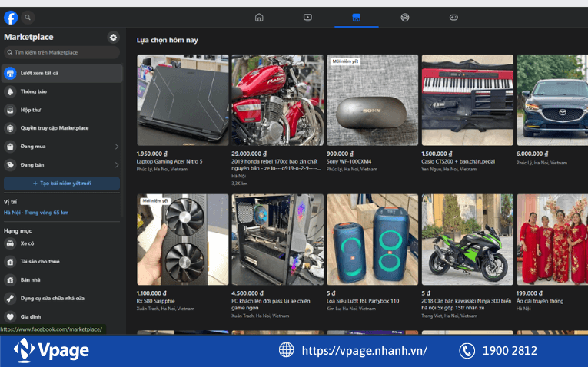Viewport: 588px width, 367px height.
Task: Expand the 'Đang bán' chevron
Action: pyautogui.click(x=116, y=165)
